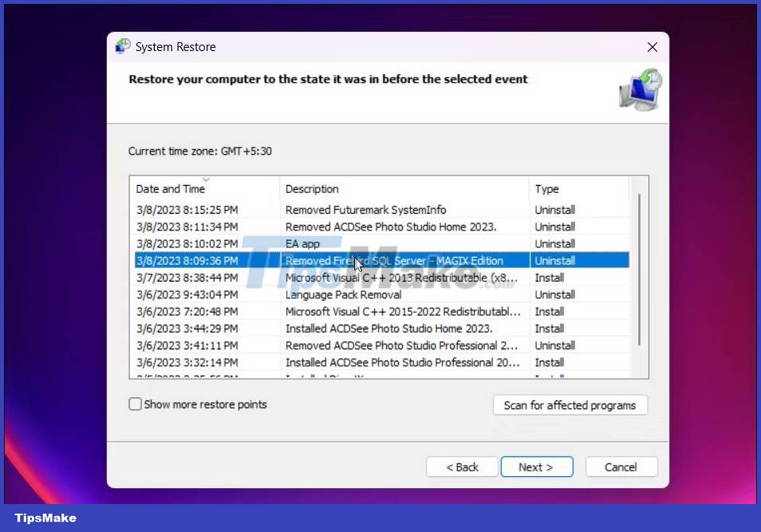
Task: Close the System Restore dialog
Action: (x=652, y=46)
